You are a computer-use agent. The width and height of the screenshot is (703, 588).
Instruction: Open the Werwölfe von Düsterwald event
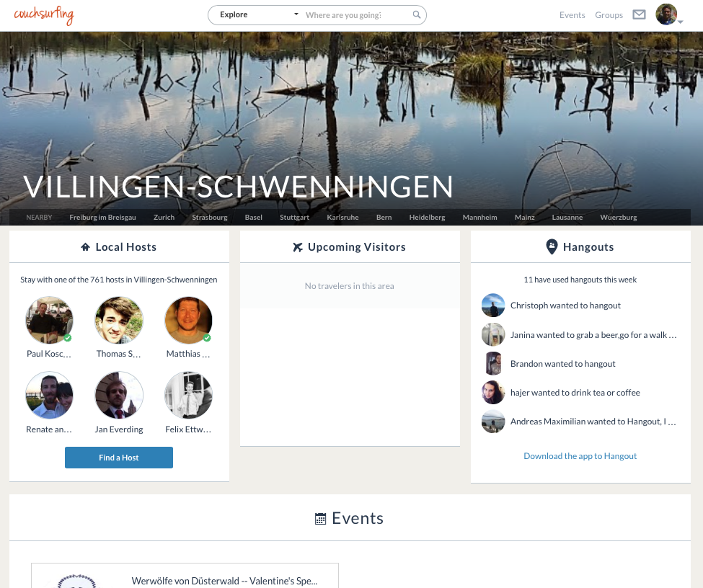click(224, 581)
